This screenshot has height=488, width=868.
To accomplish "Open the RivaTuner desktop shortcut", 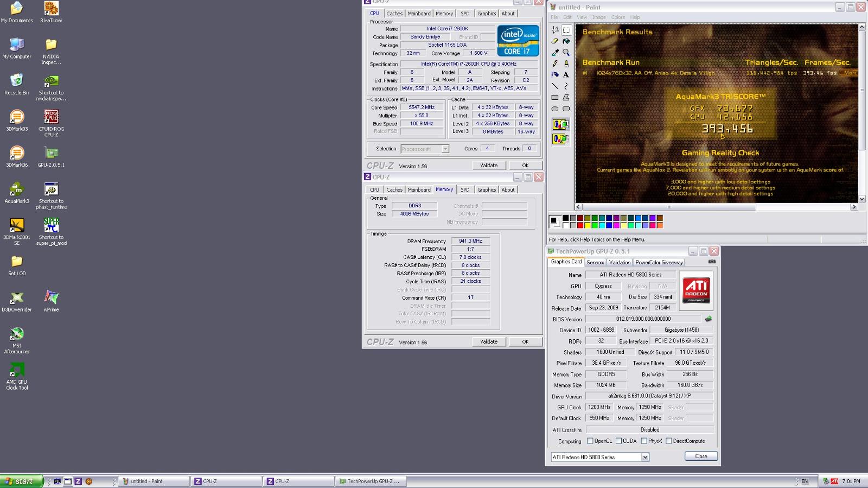I will (51, 12).
